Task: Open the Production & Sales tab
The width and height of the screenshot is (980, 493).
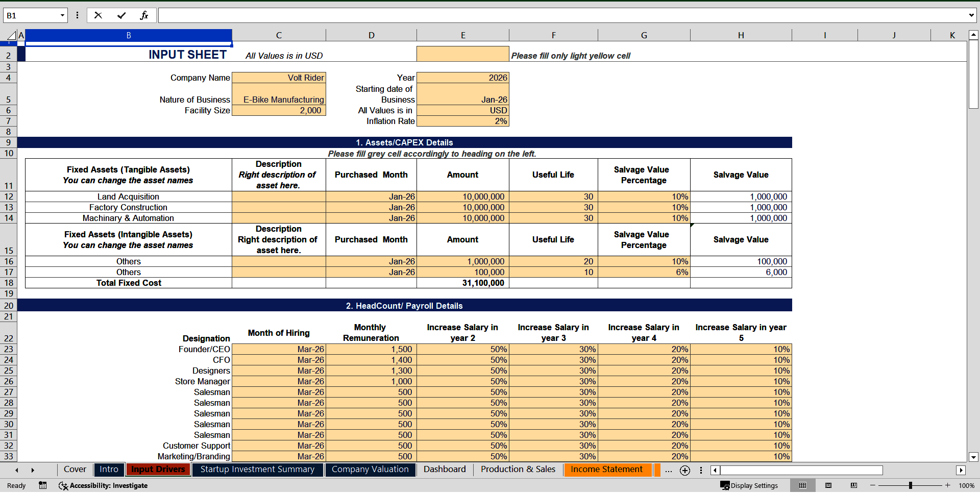Action: pos(518,470)
